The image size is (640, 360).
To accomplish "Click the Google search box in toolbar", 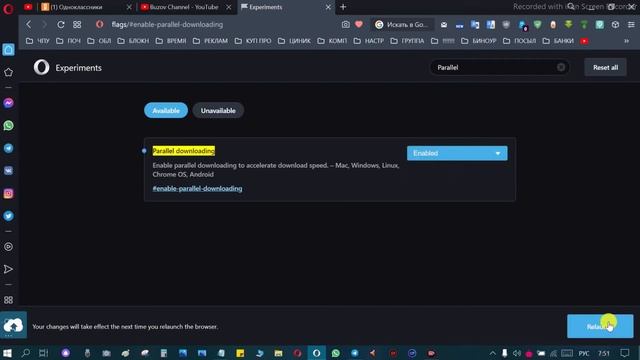I will (x=402, y=24).
